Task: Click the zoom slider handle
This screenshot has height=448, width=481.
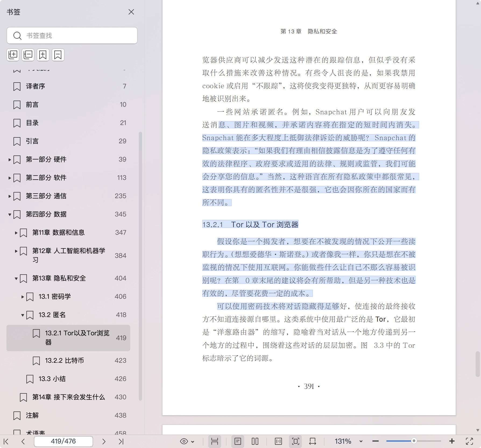Action: (x=414, y=441)
